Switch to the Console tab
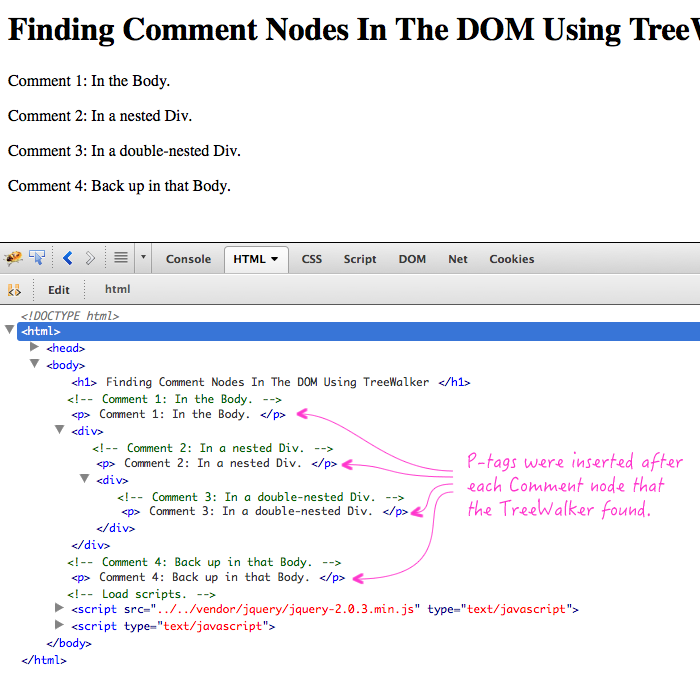 coord(188,259)
